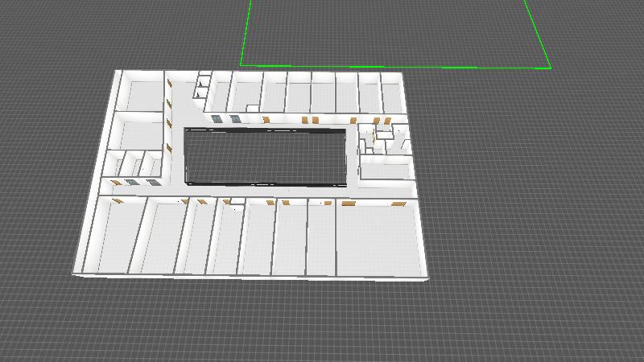
Task: Click the top-right corner room floor
Action: coord(391,97)
